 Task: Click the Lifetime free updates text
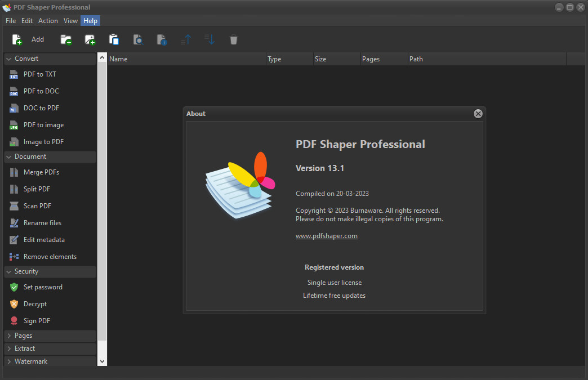click(x=334, y=296)
